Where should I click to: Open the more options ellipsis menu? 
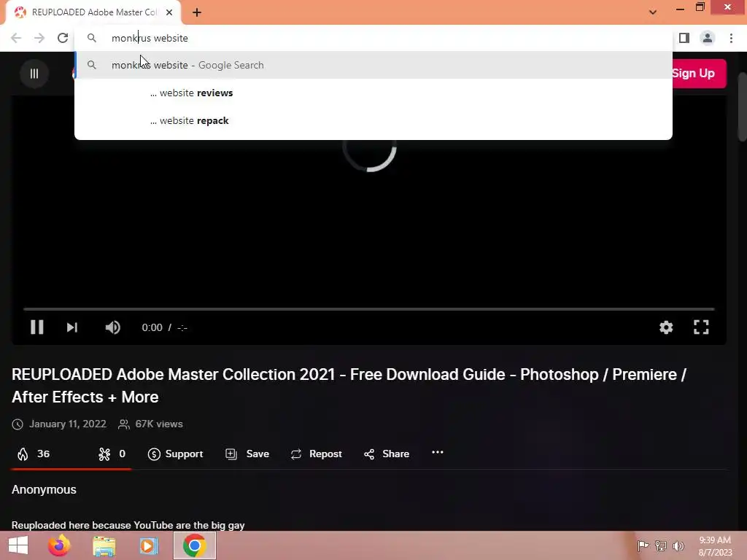pos(438,452)
